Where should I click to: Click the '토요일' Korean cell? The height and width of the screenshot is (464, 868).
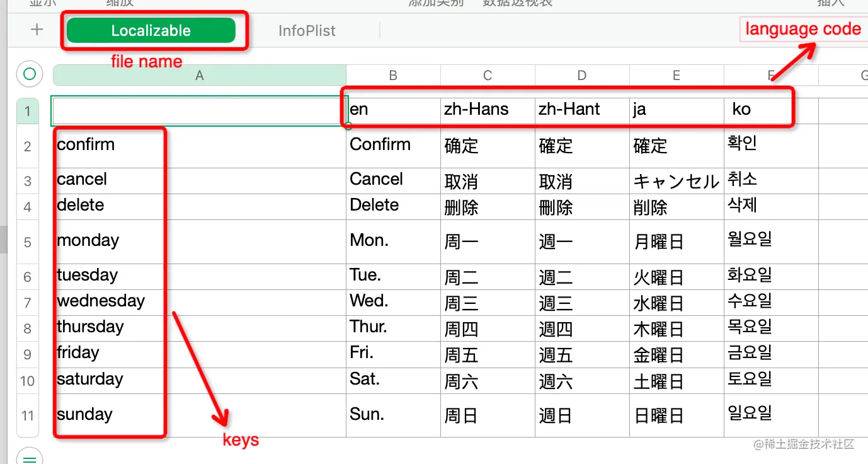[771, 381]
